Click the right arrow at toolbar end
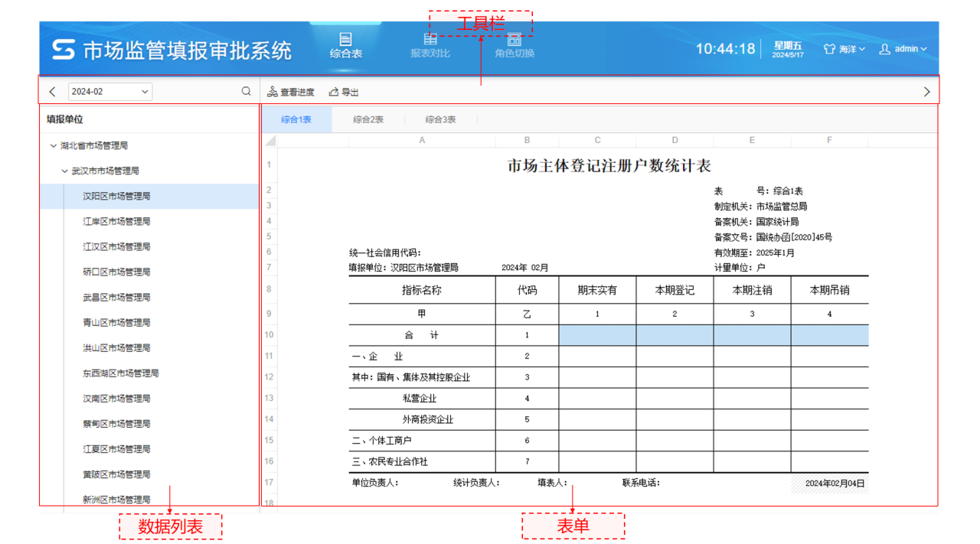 pos(926,90)
